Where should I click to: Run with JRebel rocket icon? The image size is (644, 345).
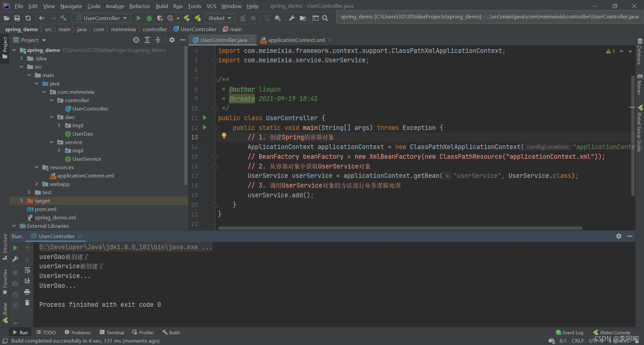(x=187, y=18)
